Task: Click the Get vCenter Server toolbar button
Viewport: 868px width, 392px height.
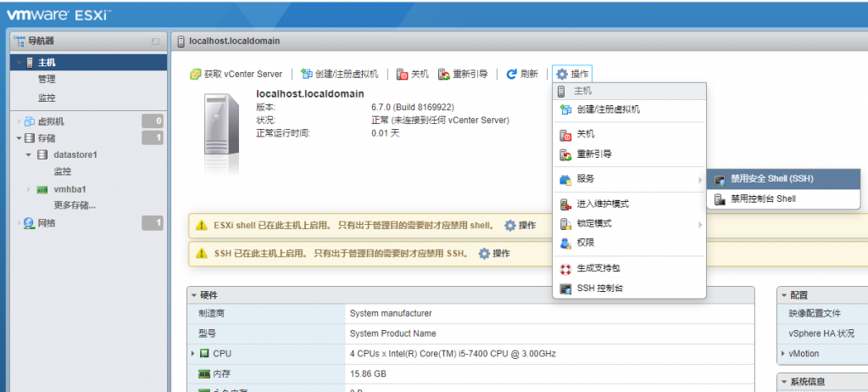Action: coord(236,75)
